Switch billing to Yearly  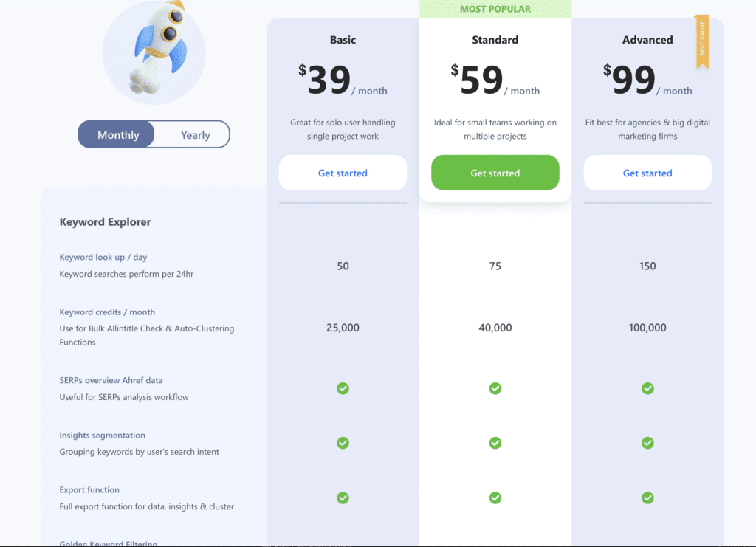click(195, 134)
